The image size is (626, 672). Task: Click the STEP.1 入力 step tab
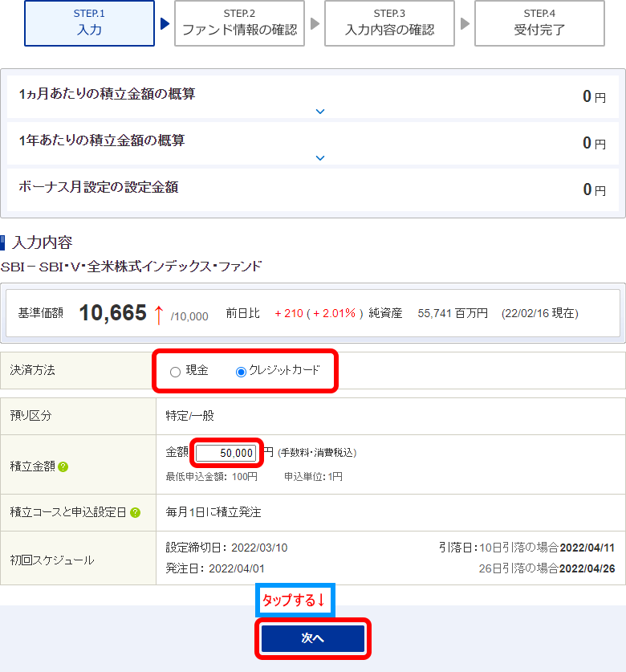click(x=89, y=23)
